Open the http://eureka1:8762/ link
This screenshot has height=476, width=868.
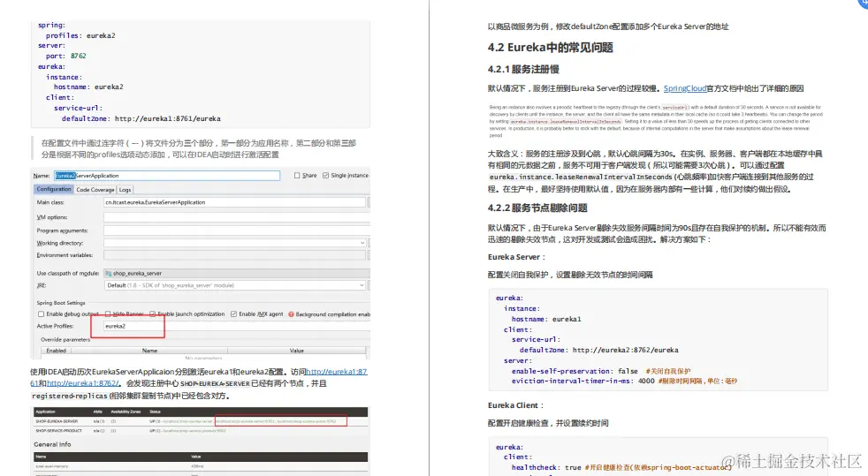(82, 383)
